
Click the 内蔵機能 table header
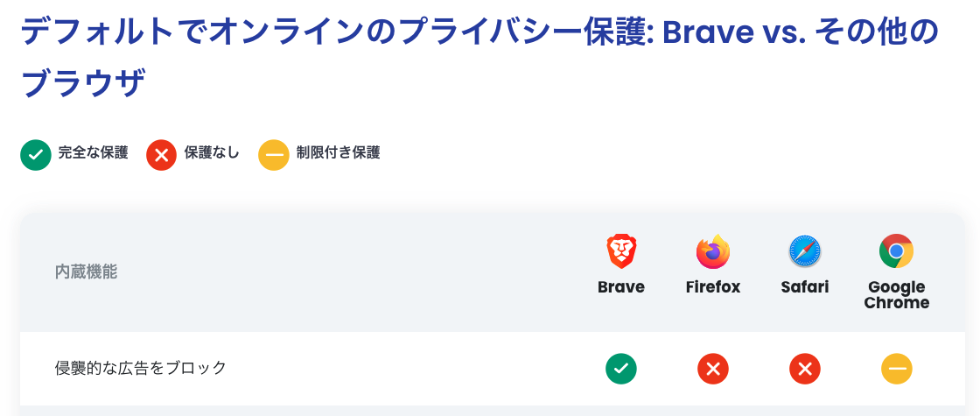(86, 271)
